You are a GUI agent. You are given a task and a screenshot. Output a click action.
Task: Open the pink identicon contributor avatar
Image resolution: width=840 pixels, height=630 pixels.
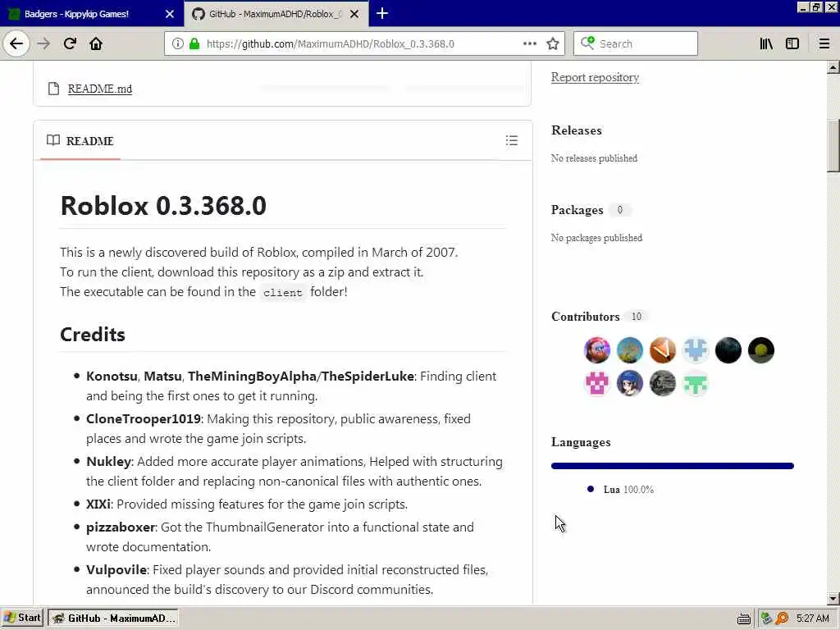597,384
